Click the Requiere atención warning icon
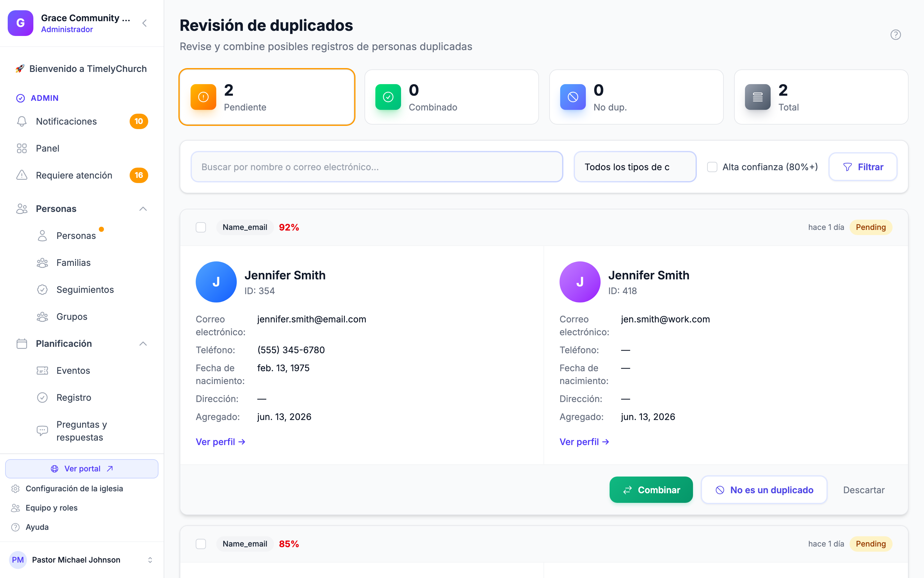The height and width of the screenshot is (578, 924). (22, 175)
